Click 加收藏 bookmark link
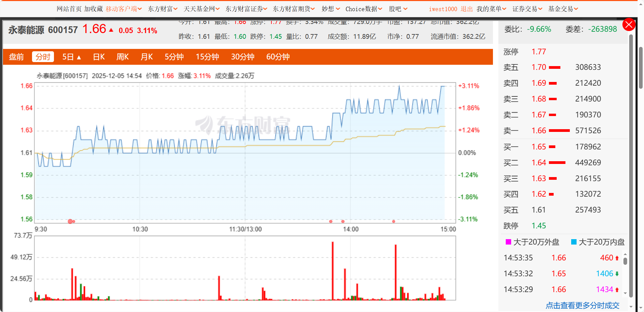Viewport: 644px width, 312px height. [x=93, y=9]
